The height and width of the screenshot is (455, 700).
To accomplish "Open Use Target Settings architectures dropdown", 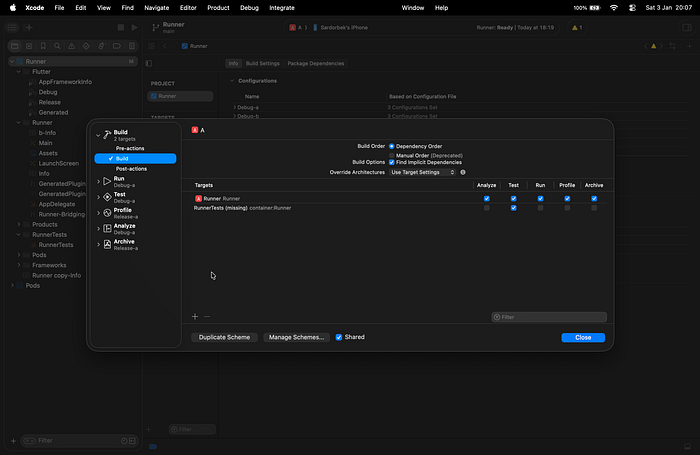I will pos(422,172).
